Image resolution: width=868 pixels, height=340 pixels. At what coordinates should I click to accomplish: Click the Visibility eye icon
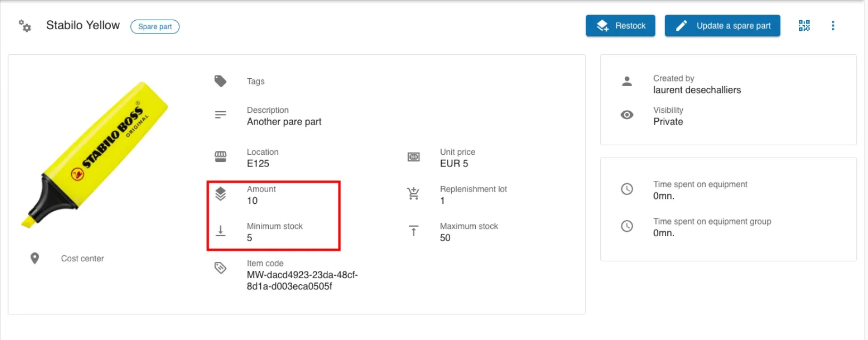click(x=627, y=115)
